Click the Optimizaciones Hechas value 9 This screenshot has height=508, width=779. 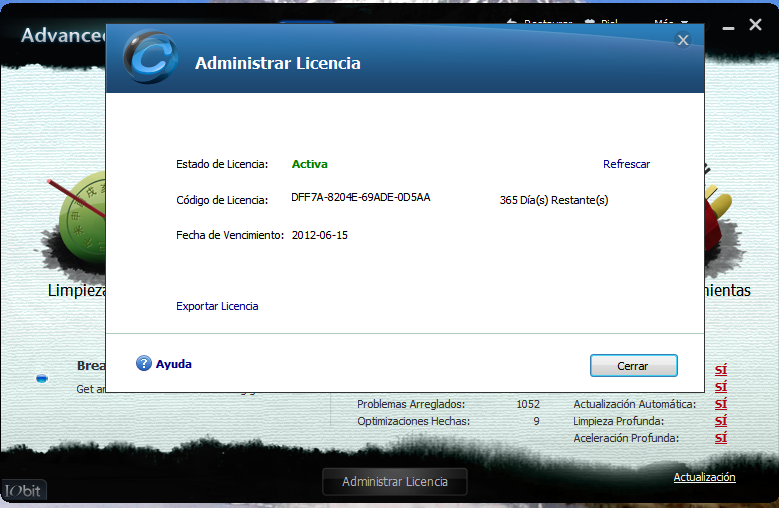pos(537,421)
